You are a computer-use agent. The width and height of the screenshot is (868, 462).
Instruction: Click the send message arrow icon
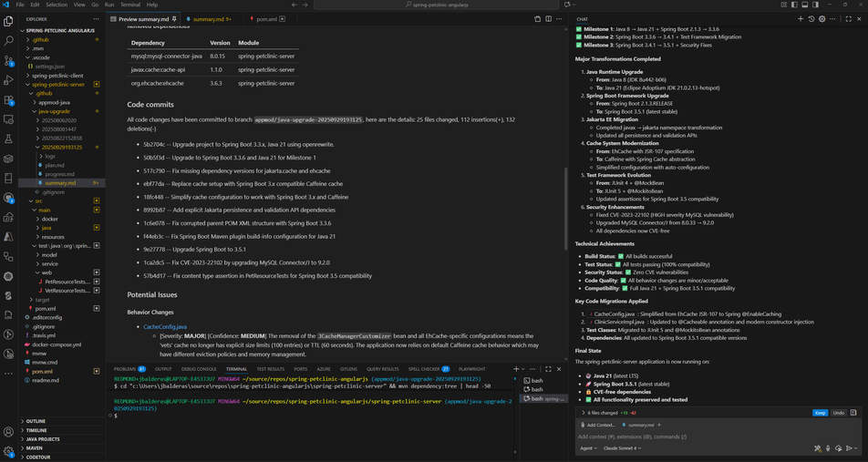tap(849, 448)
